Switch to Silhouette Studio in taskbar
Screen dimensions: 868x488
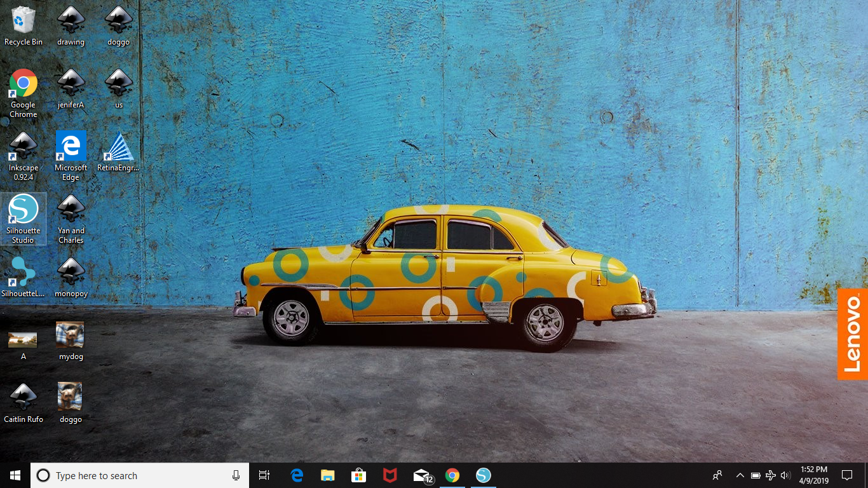click(x=484, y=475)
